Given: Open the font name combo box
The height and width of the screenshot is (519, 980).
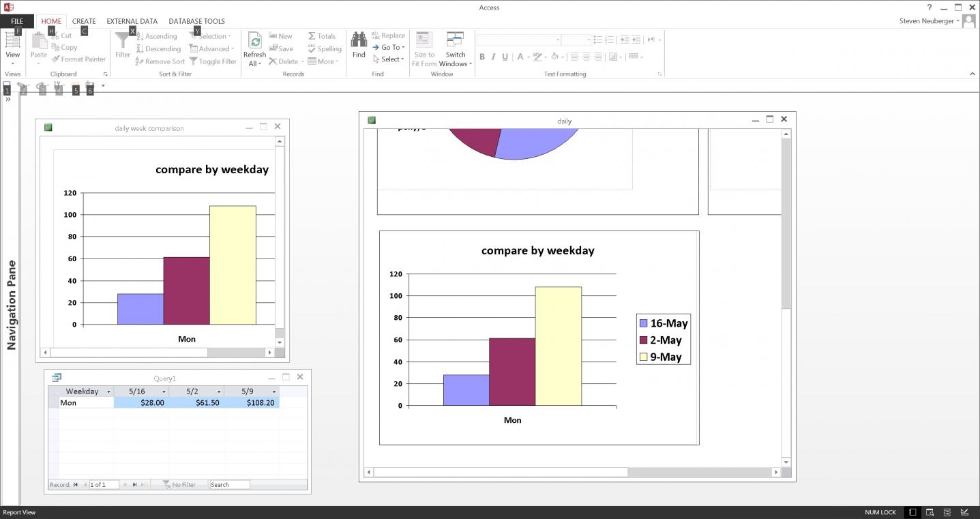Looking at the screenshot, I should tap(519, 40).
